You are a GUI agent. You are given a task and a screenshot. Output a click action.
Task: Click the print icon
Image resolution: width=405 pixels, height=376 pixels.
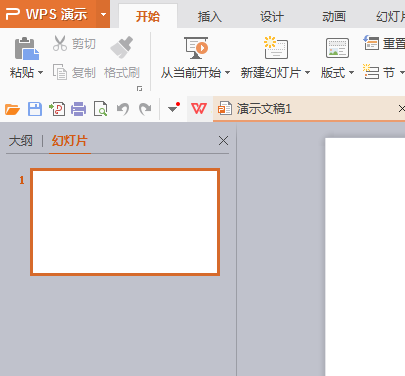[79, 109]
